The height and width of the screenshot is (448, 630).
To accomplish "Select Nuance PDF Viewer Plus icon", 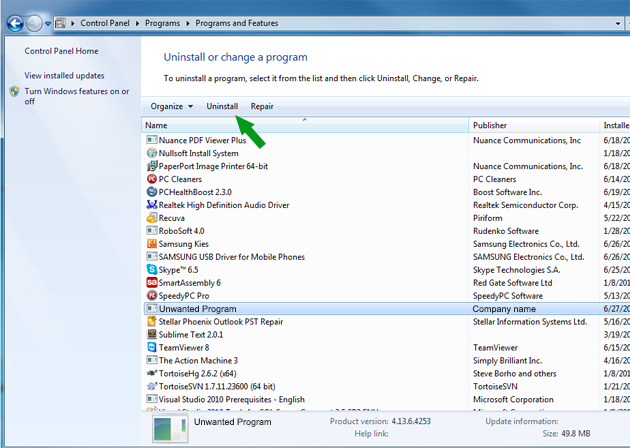I will (x=151, y=140).
